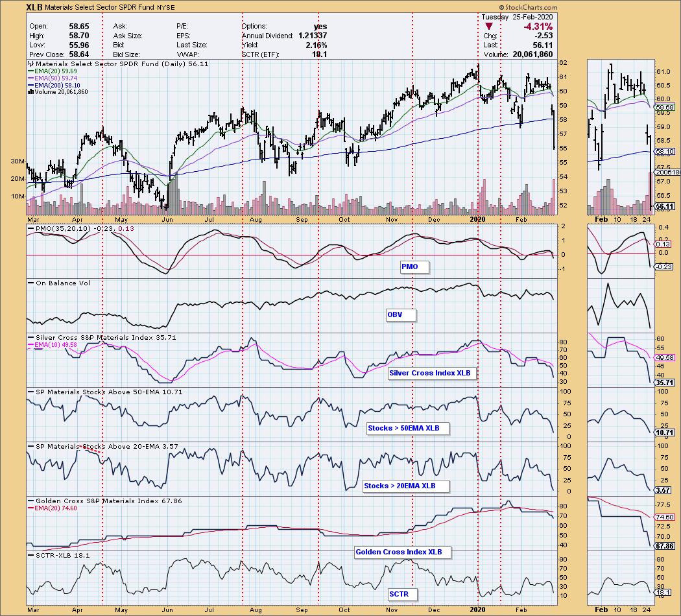Viewport: 681px width, 616px height.
Task: Click the -4.31% percent change
Action: pos(538,27)
